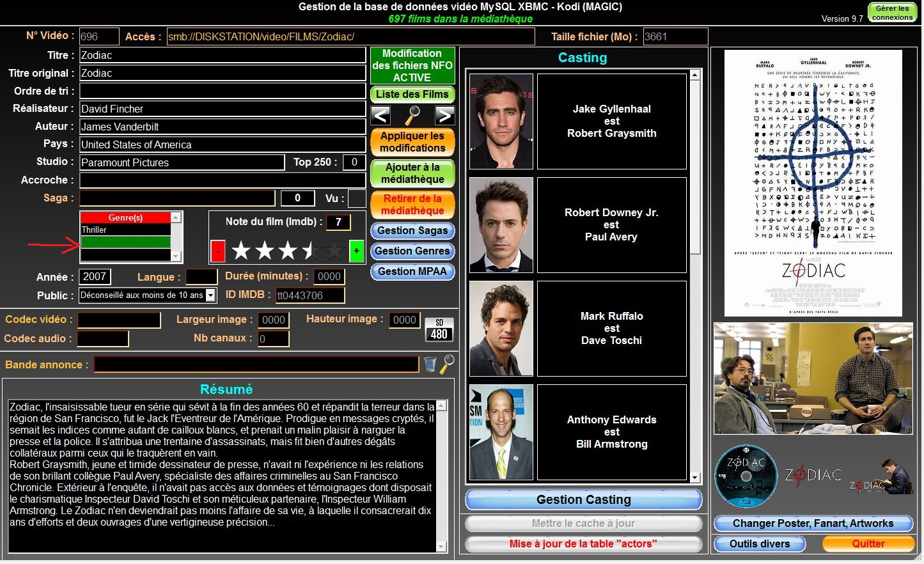
Task: Click the SD 480 resolution badge
Action: pyautogui.click(x=439, y=329)
